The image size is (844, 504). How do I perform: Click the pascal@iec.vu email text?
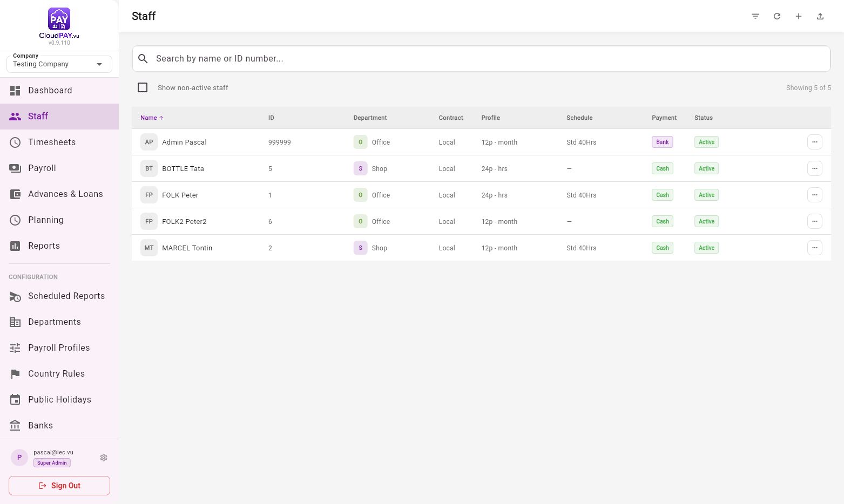point(53,453)
